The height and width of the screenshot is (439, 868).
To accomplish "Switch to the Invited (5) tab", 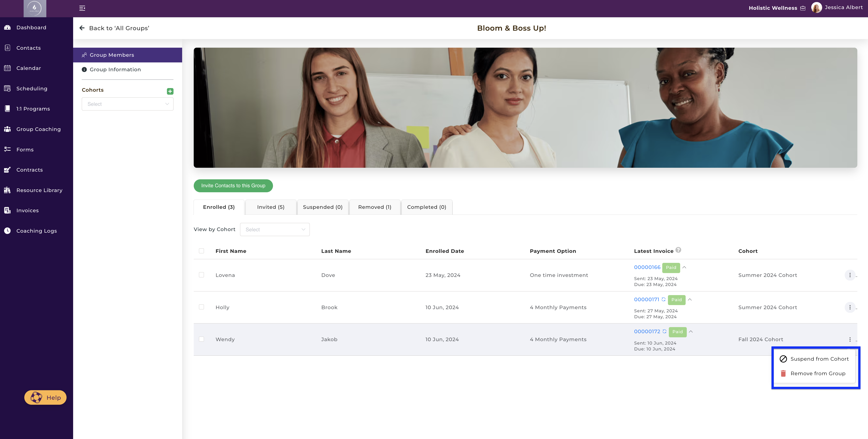I will point(270,207).
